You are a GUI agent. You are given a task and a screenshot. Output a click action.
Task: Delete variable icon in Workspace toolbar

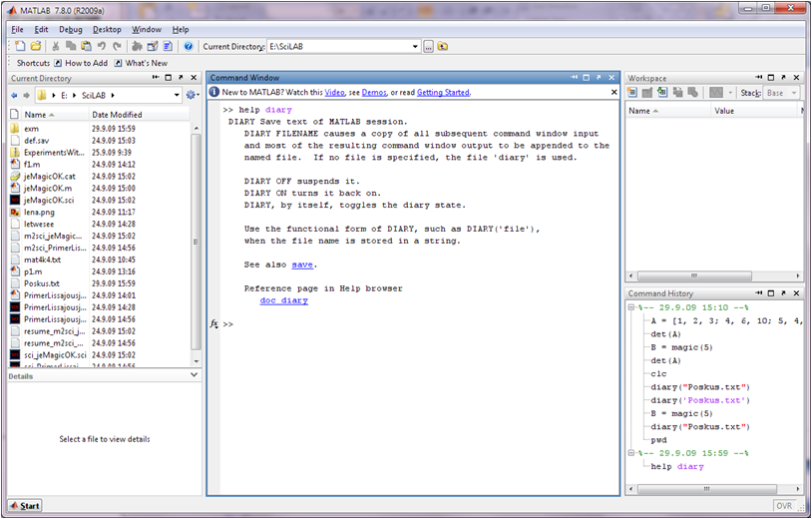click(692, 92)
